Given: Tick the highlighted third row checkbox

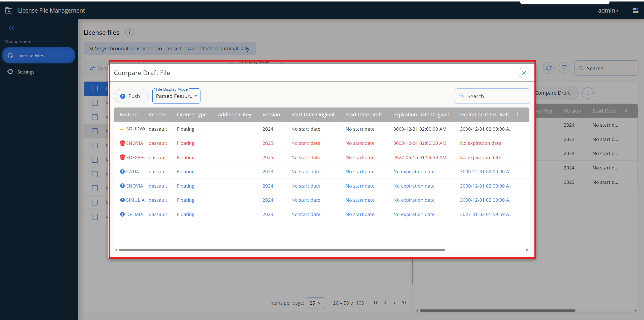Looking at the screenshot, I should coord(95,131).
